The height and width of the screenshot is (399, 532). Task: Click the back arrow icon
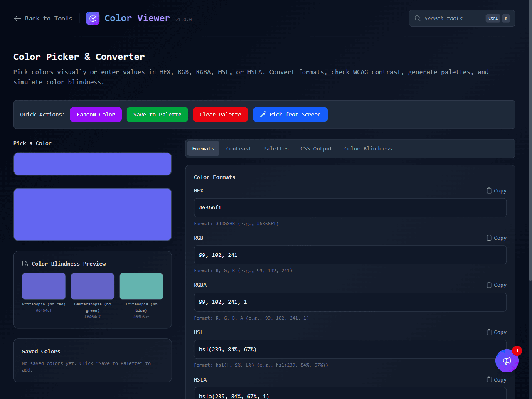point(17,18)
